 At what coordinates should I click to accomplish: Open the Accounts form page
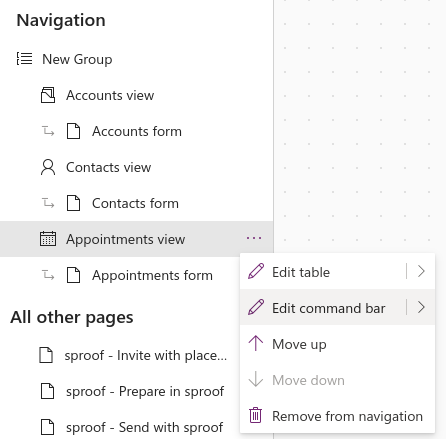(x=137, y=131)
